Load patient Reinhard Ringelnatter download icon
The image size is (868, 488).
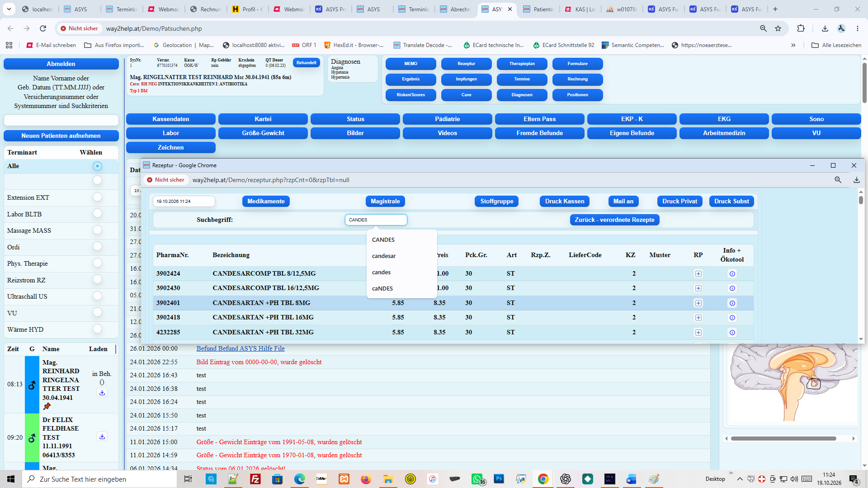click(x=102, y=393)
